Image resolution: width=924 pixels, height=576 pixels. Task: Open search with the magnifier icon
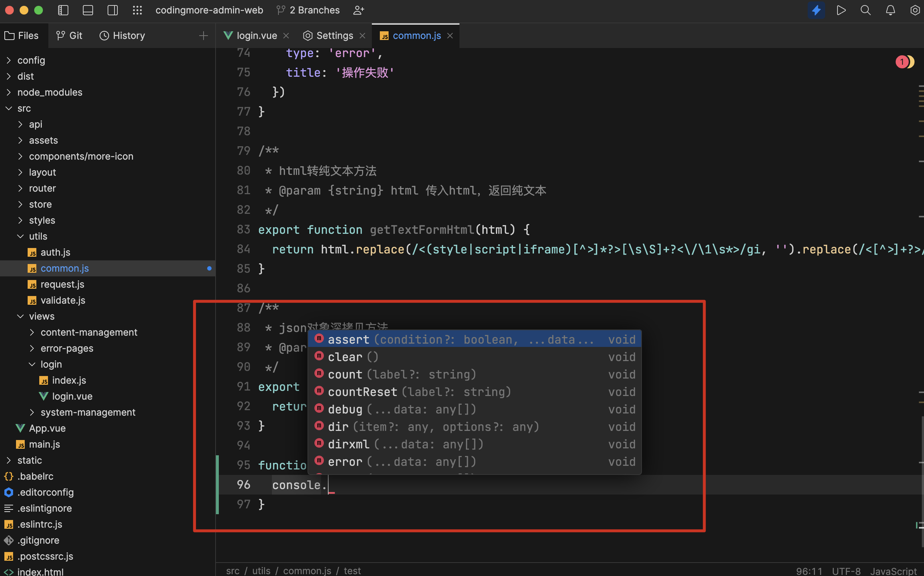point(865,10)
